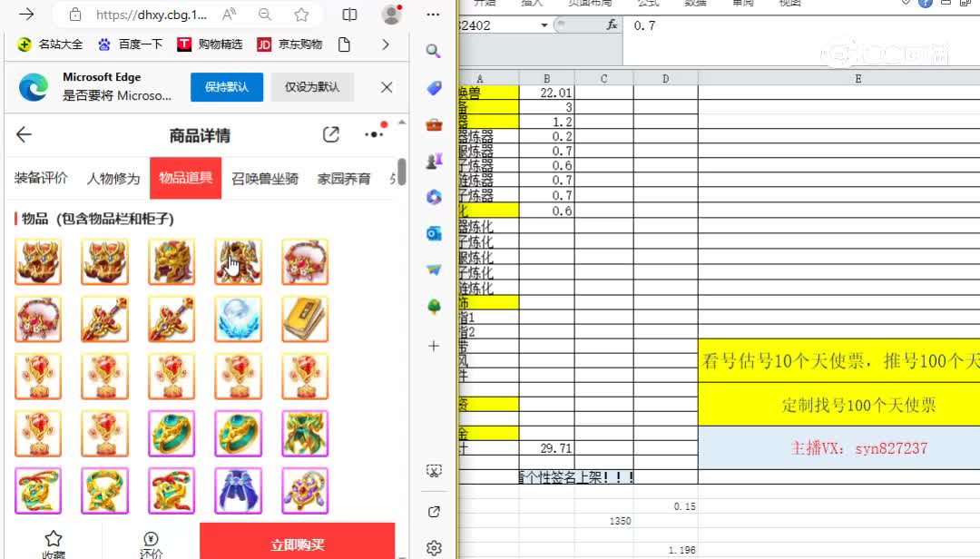Expand the favorites bar overflow chevron
This screenshot has width=980, height=559.
tap(385, 44)
